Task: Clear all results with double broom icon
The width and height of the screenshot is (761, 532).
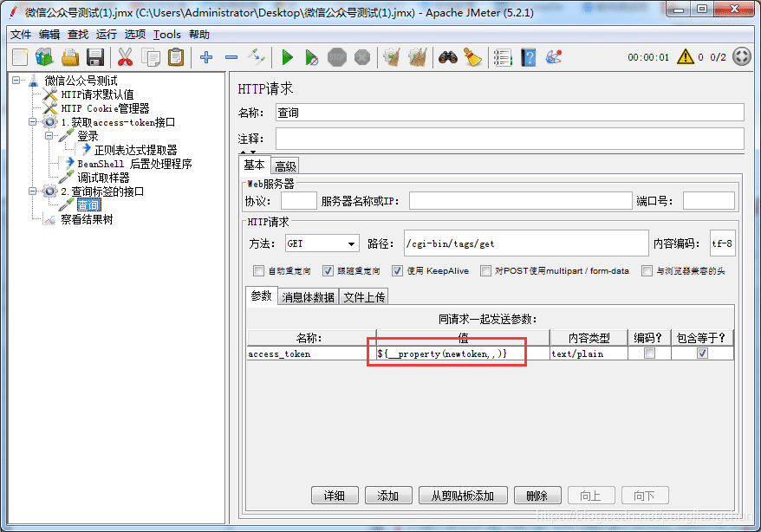Action: [418, 57]
